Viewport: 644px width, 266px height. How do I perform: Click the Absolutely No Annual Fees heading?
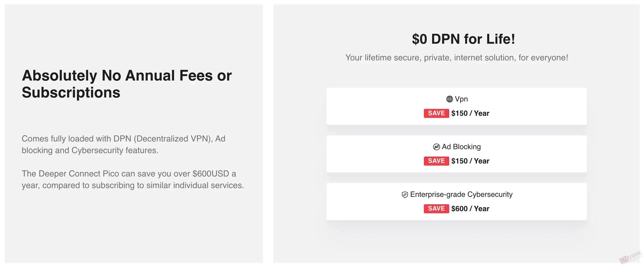click(x=127, y=84)
